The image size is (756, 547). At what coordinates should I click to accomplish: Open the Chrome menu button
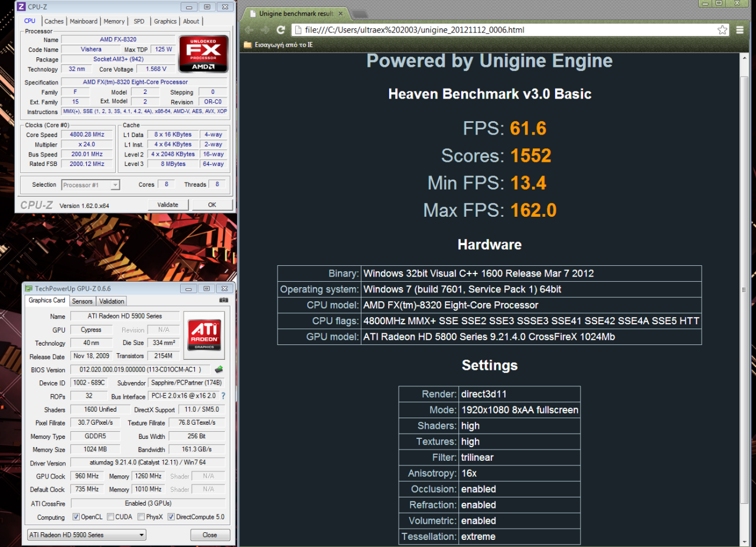click(740, 30)
